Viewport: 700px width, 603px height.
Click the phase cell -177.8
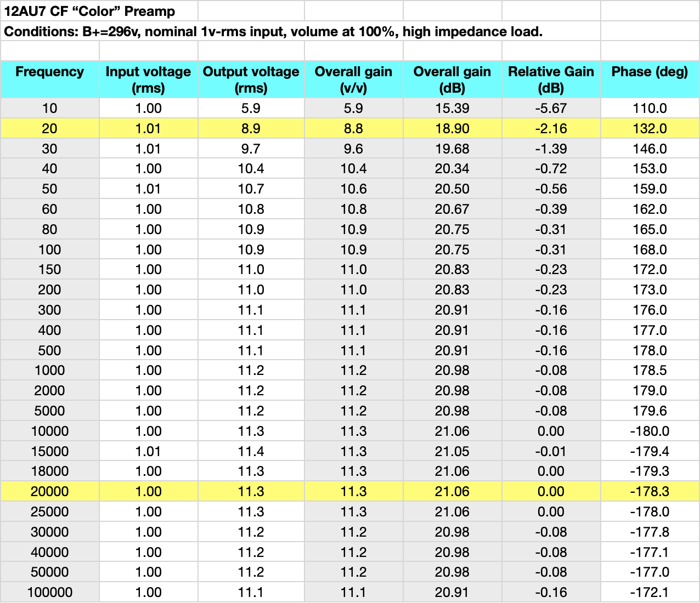pos(650,532)
